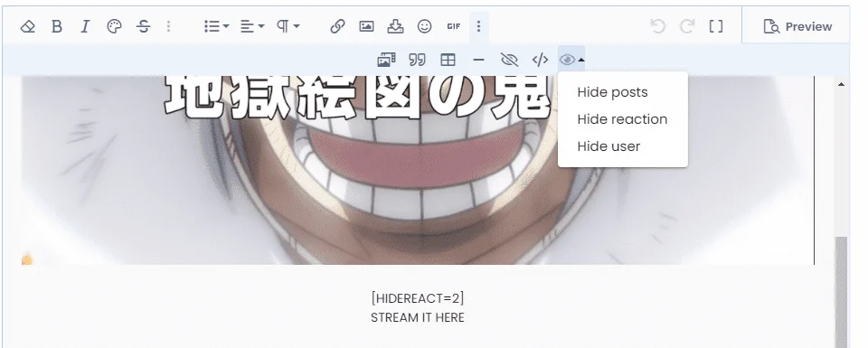Insert a code block
The height and width of the screenshot is (348, 868).
tap(540, 60)
